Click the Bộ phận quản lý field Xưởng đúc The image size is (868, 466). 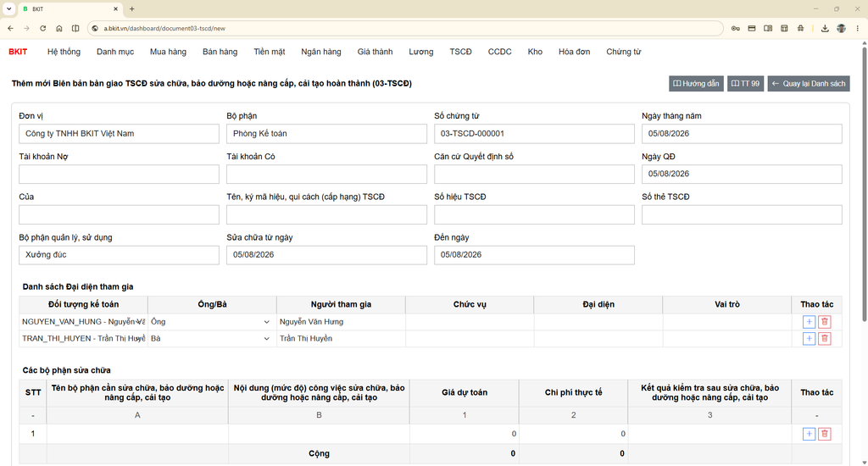pos(119,254)
